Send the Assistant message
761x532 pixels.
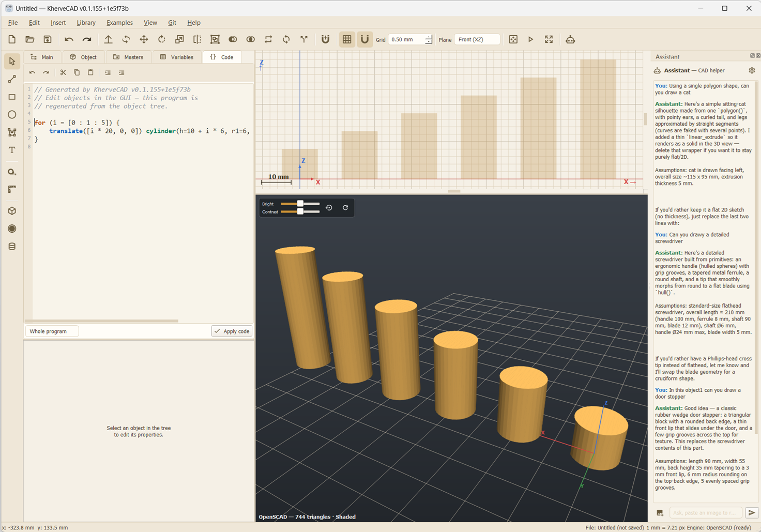point(752,513)
